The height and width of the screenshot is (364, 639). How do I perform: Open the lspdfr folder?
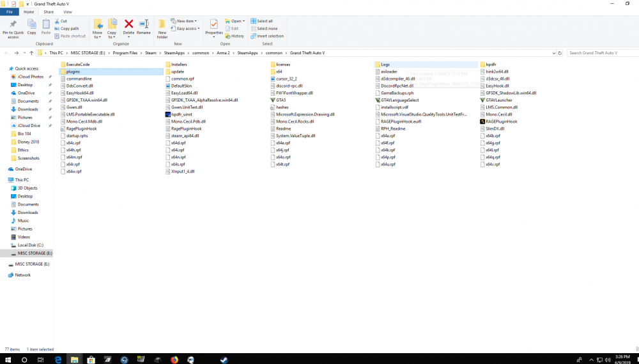490,64
